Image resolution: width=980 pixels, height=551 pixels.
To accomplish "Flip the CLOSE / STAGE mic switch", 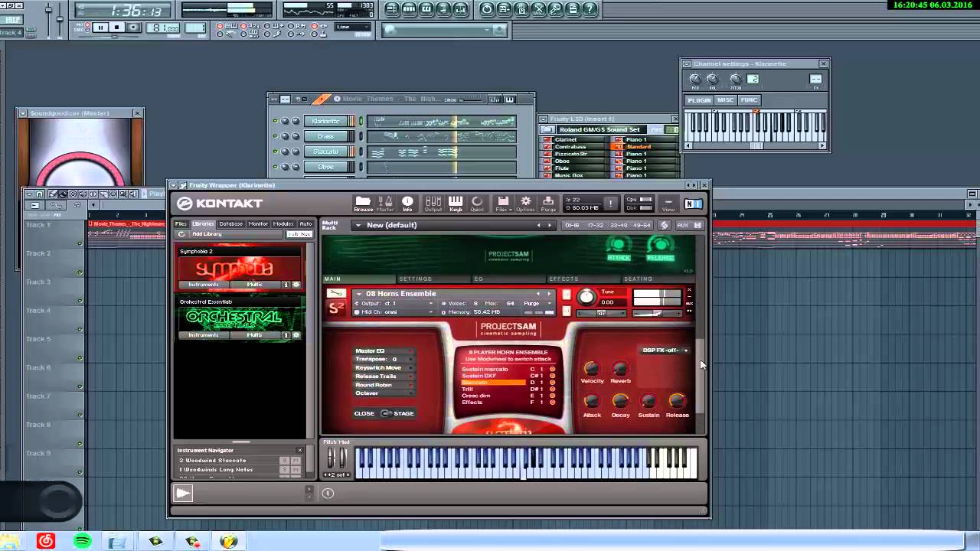I will (386, 414).
